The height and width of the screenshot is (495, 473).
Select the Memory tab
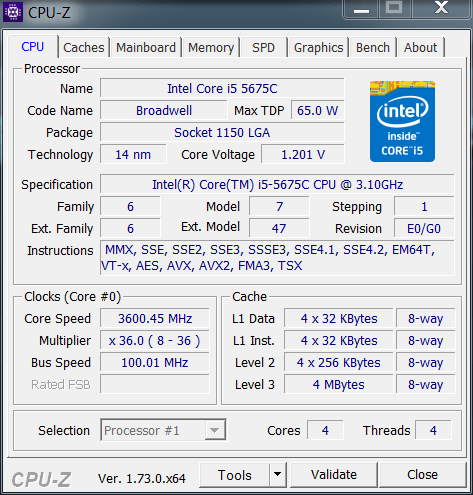coord(211,47)
